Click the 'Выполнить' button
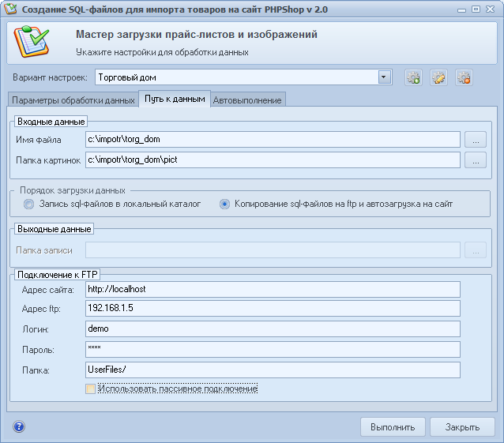504x443 pixels. click(x=393, y=427)
